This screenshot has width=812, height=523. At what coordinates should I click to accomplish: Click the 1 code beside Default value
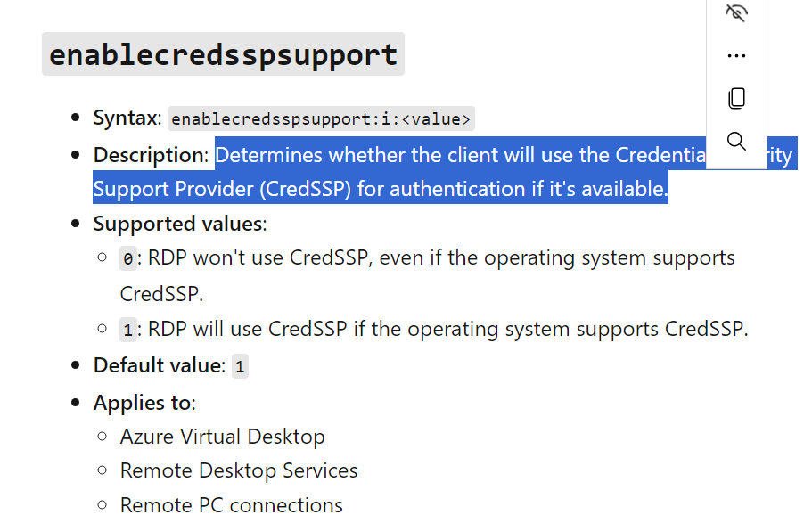240,366
